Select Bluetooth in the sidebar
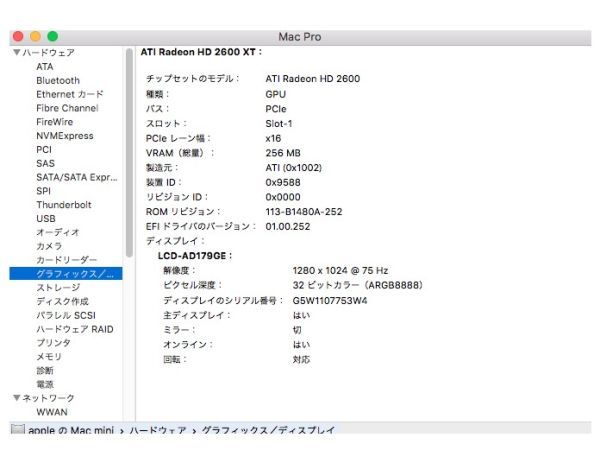Image resolution: width=600 pixels, height=463 pixels. click(x=58, y=80)
